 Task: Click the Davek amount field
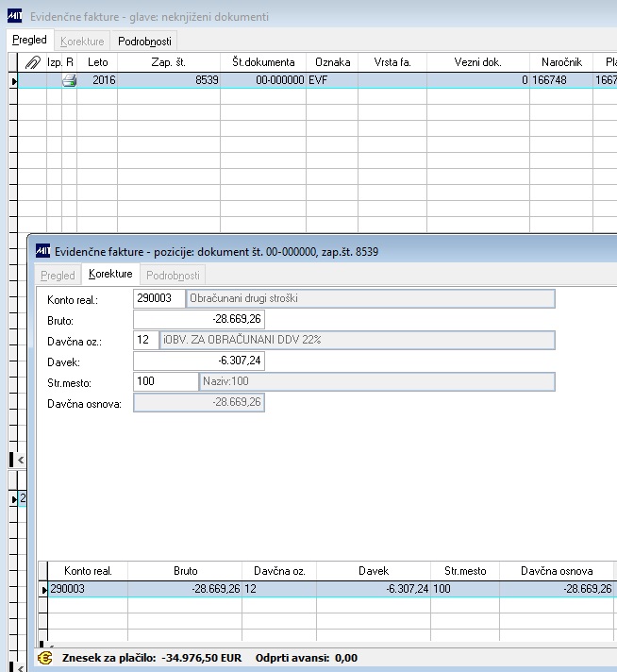199,361
